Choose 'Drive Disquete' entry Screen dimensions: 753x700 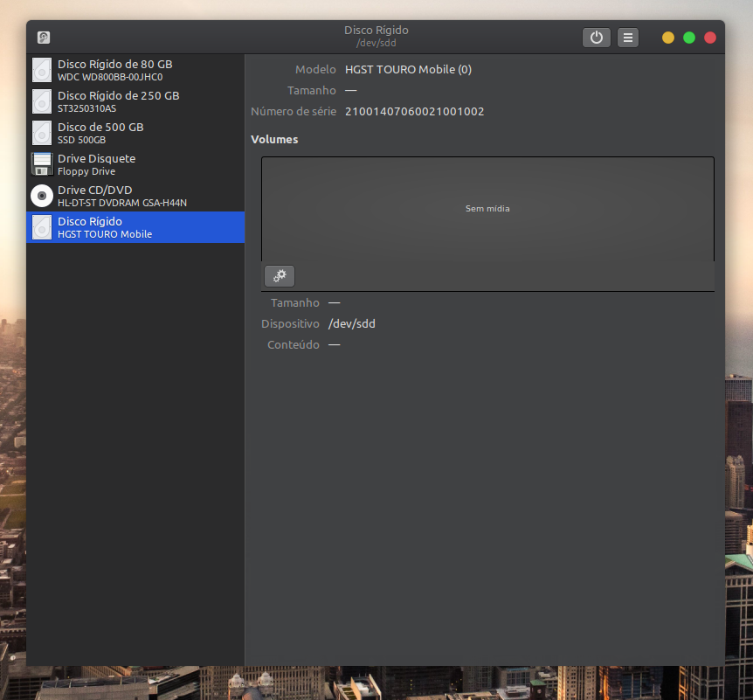135,164
